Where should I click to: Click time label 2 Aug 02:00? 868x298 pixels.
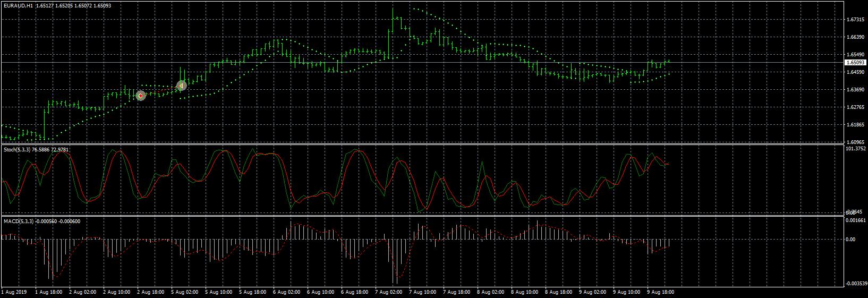coord(83,292)
